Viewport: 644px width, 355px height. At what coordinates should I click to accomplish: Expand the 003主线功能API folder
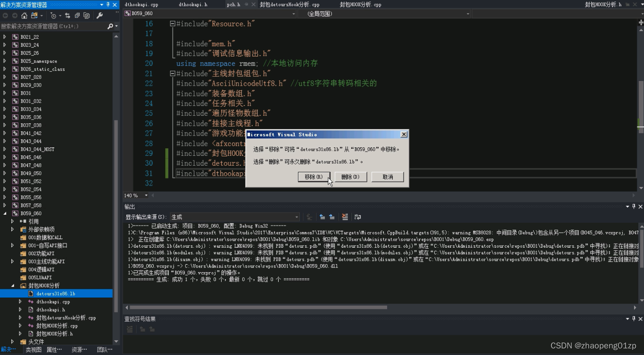tap(13, 261)
